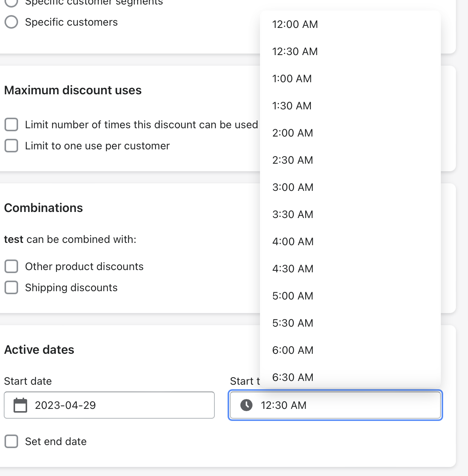Enable Shipping discounts combination
The image size is (468, 476).
(11, 287)
